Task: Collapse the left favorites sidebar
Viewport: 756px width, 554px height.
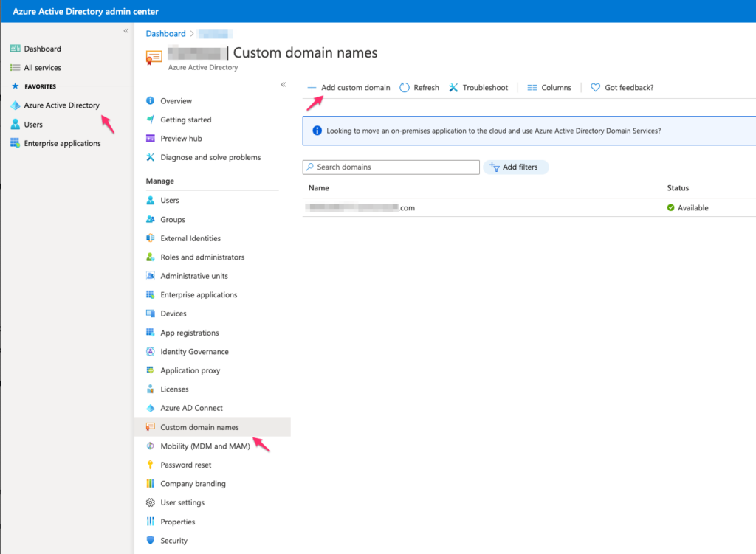Action: coord(126,31)
